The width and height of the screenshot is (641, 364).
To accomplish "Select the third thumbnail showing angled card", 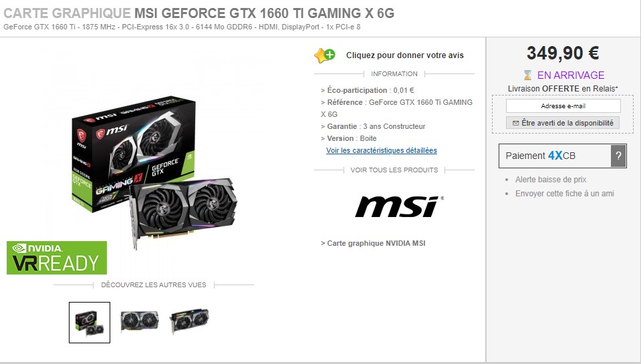I will coord(189,321).
